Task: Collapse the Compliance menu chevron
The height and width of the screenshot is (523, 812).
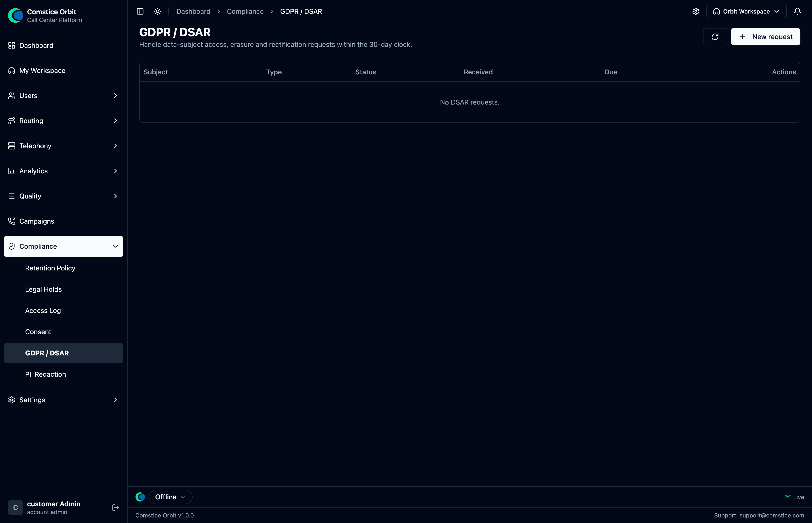Action: click(115, 247)
